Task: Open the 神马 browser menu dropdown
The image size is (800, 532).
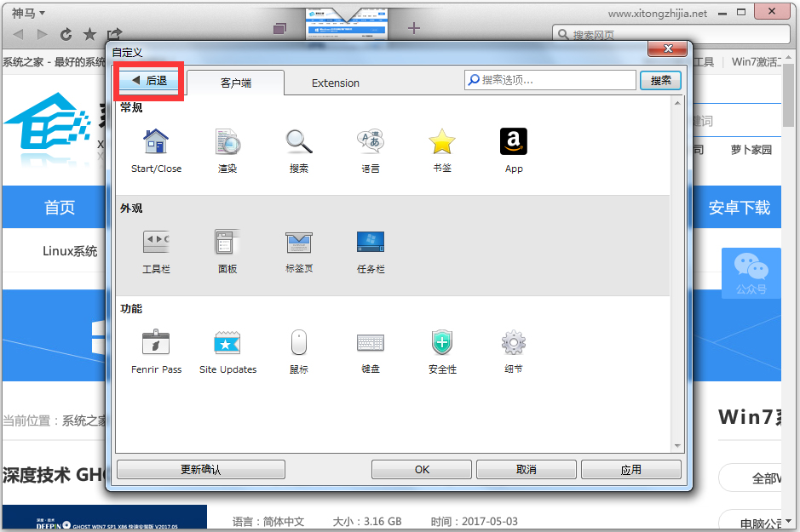Action: (29, 13)
